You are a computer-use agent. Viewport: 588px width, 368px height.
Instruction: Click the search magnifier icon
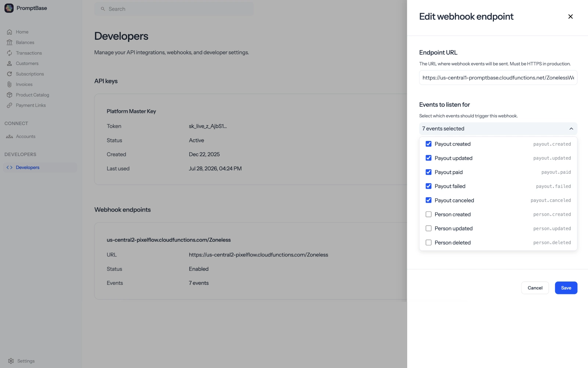[103, 9]
